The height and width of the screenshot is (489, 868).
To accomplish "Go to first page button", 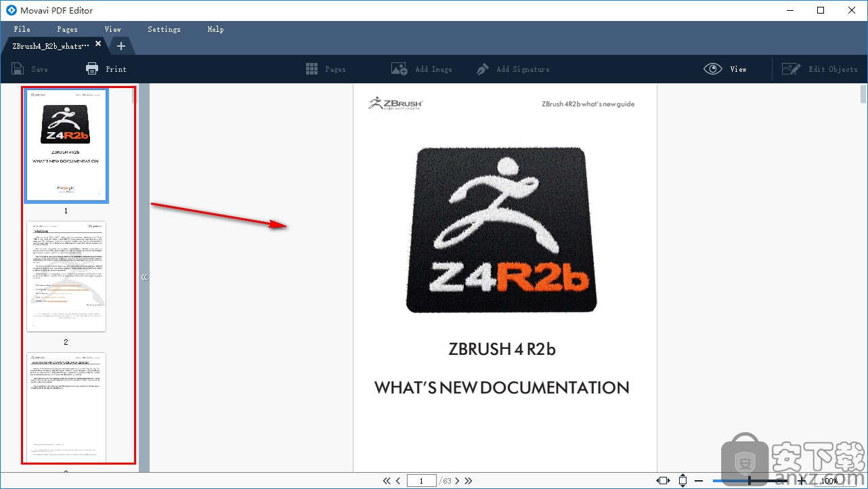I will click(387, 481).
